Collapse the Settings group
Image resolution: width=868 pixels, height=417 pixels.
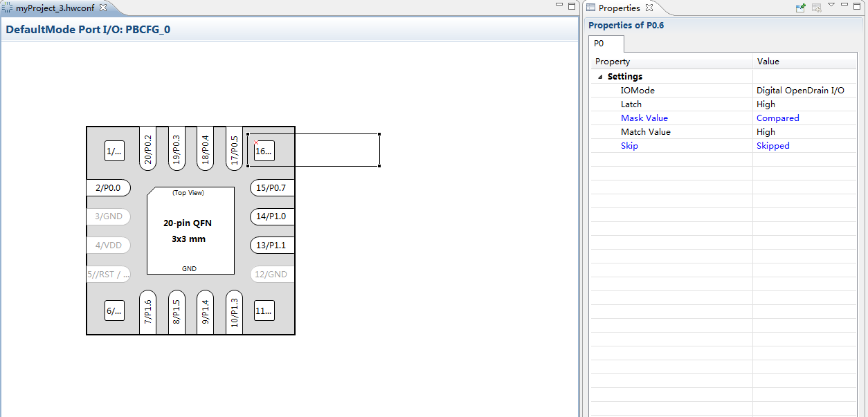pyautogui.click(x=600, y=77)
